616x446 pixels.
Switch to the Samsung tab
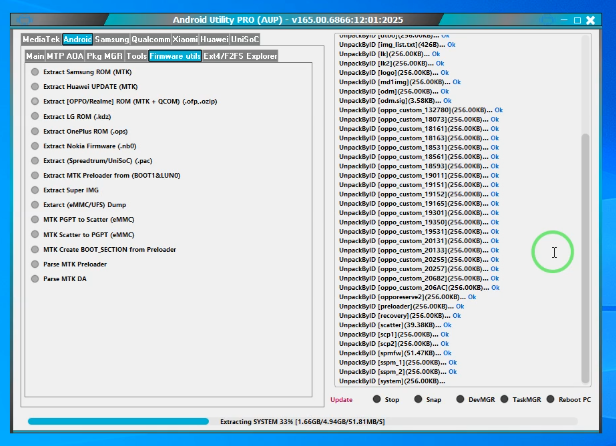click(x=112, y=39)
